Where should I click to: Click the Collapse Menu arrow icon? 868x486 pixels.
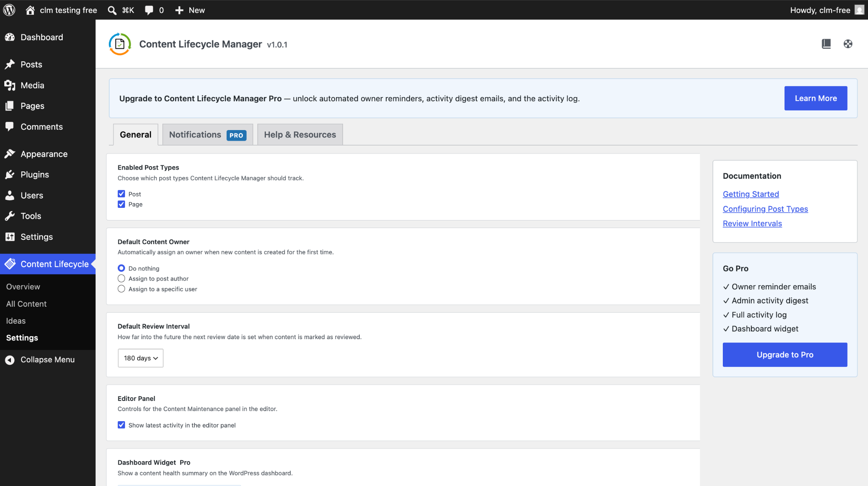tap(10, 360)
